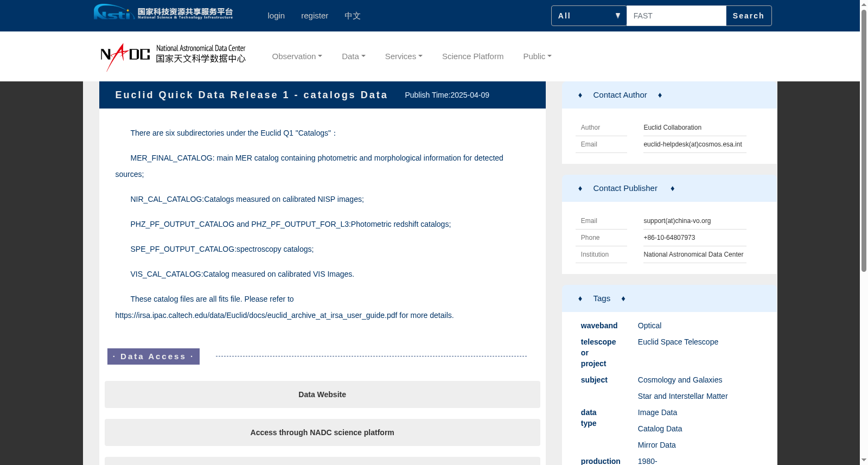Select Cosmology and Galaxies subject tag
Image resolution: width=868 pixels, height=465 pixels.
click(680, 380)
